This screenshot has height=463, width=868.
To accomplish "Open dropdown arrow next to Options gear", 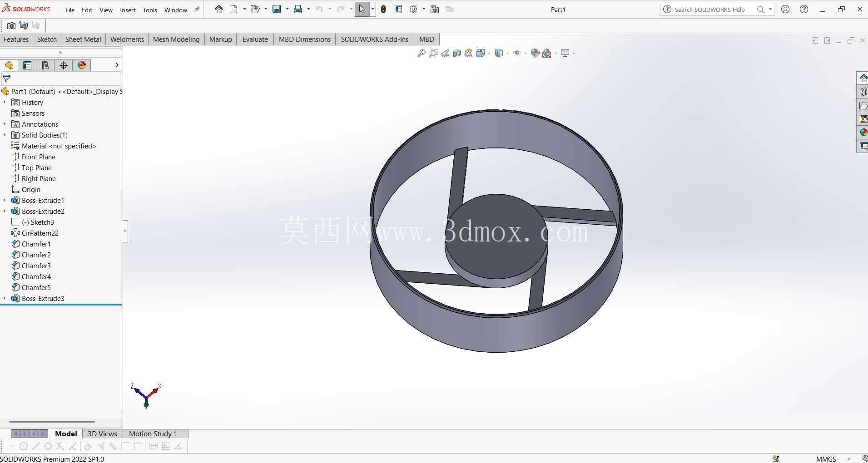I will point(424,9).
